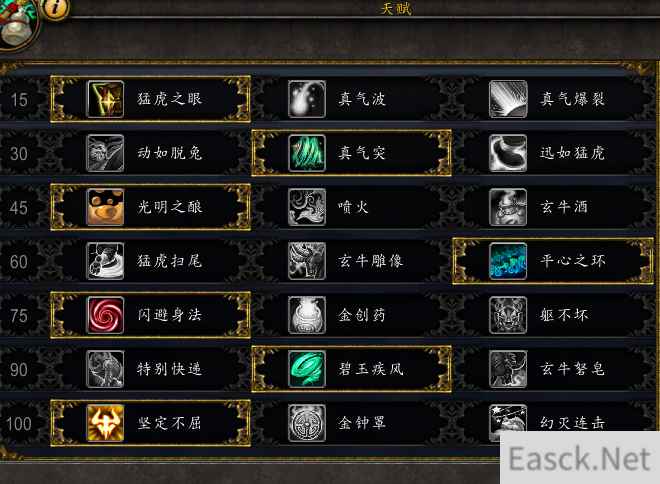Select the green 真气突 talent icon

pyautogui.click(x=307, y=153)
